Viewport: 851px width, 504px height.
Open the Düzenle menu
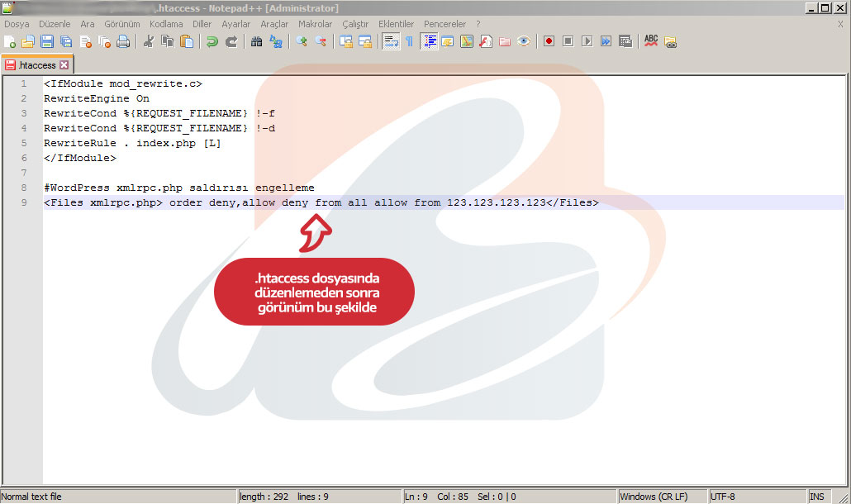pyautogui.click(x=55, y=24)
